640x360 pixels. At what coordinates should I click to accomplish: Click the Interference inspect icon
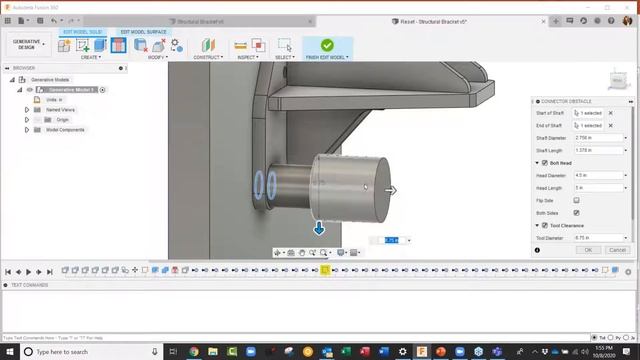[x=258, y=45]
